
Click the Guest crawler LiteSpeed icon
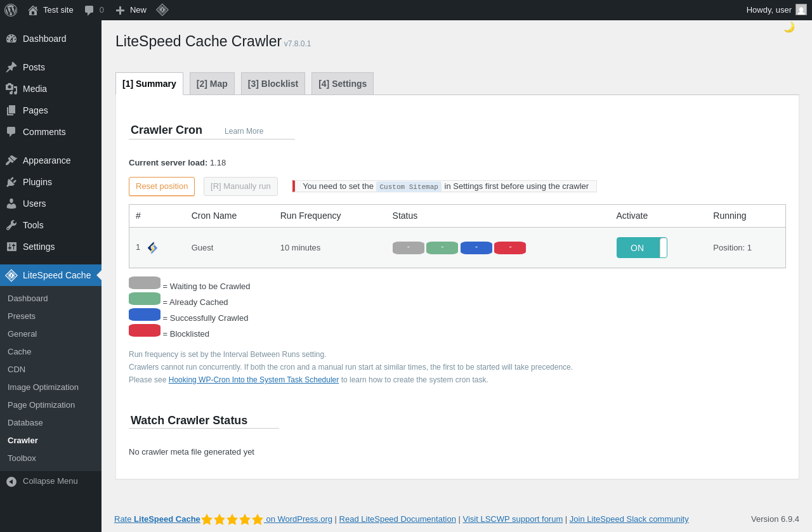[x=152, y=248]
